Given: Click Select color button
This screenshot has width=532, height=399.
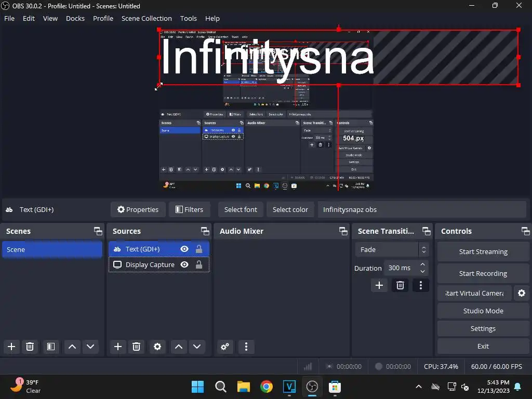Looking at the screenshot, I should pyautogui.click(x=290, y=210).
